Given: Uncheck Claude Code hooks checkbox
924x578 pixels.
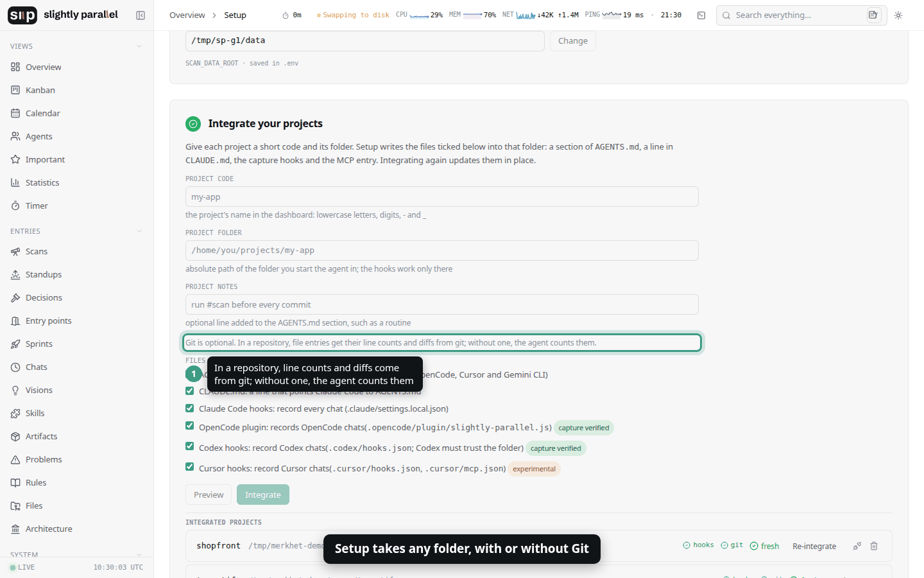Looking at the screenshot, I should coord(189,408).
